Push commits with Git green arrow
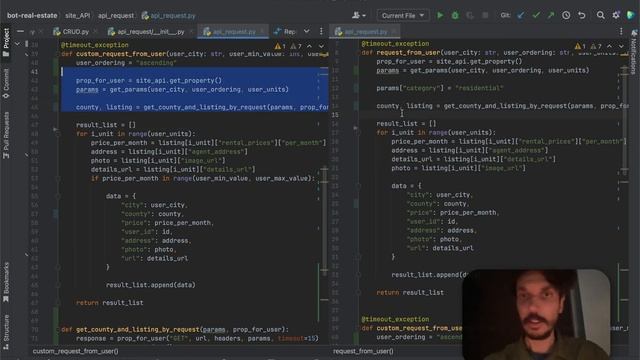The width and height of the screenshot is (640, 360). [x=551, y=16]
